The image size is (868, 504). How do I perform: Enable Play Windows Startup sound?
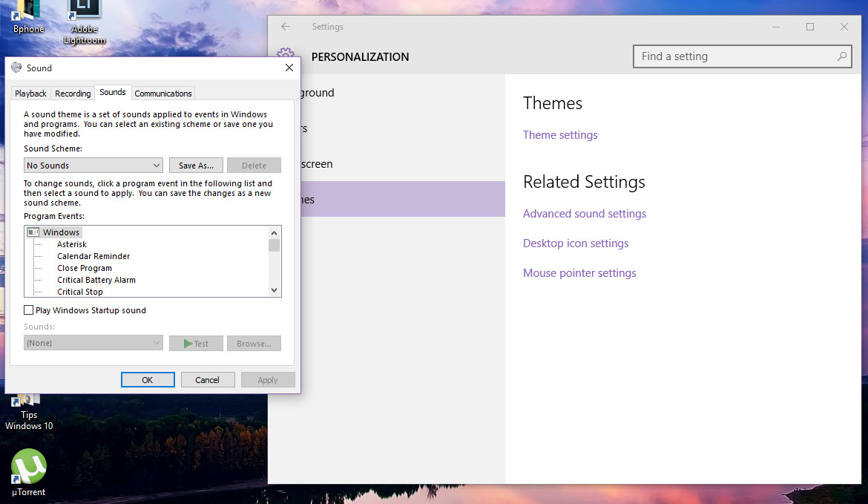pyautogui.click(x=28, y=310)
